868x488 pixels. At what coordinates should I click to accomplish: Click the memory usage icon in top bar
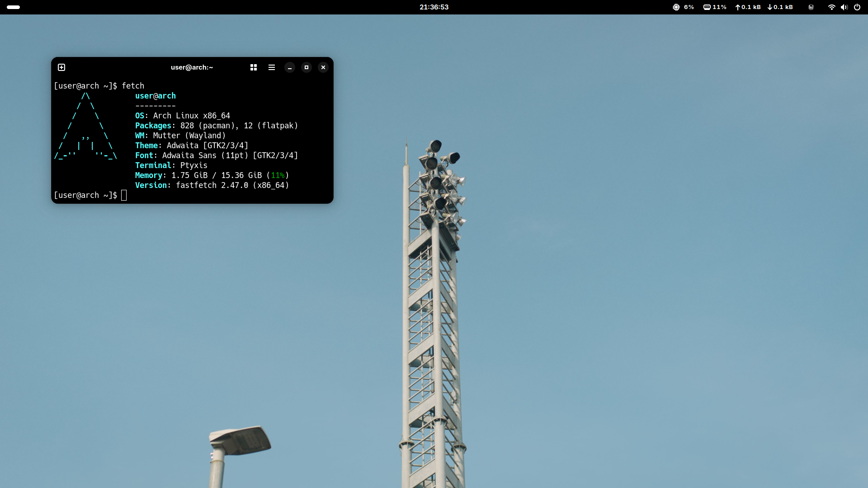pos(707,7)
